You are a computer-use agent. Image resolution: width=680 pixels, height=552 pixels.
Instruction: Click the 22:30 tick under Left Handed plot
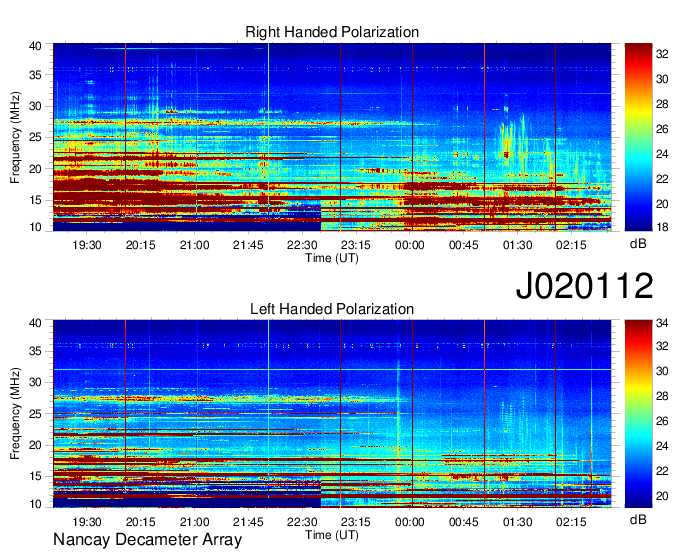pos(302,522)
